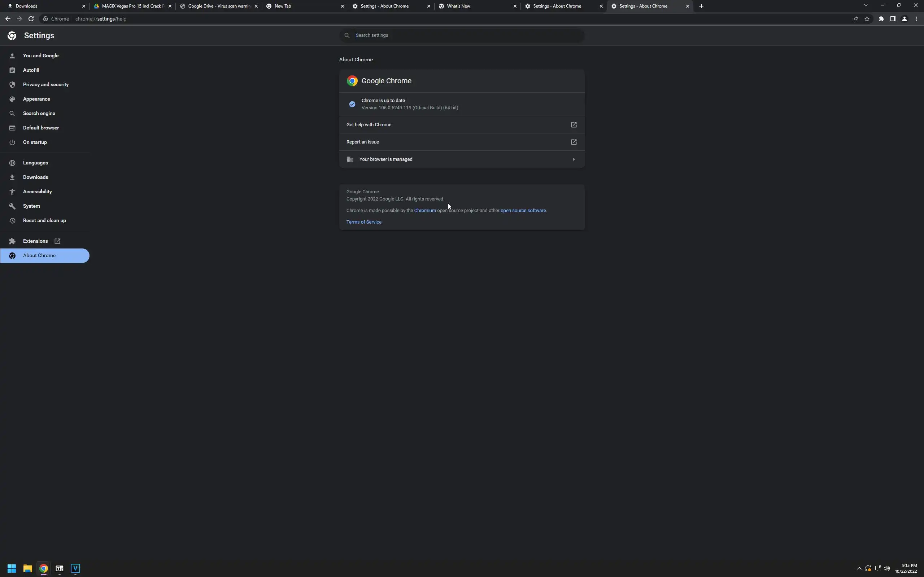Click the profile avatar icon

(x=904, y=19)
